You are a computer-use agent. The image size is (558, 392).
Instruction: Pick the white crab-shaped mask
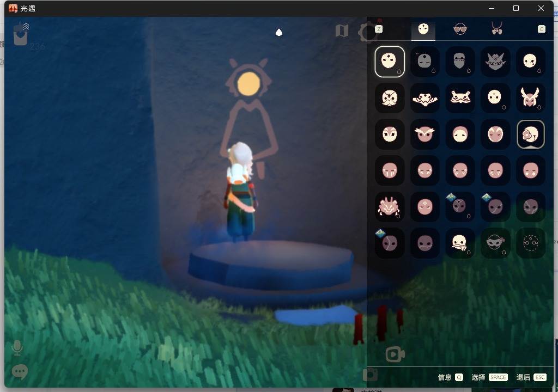[x=460, y=98]
